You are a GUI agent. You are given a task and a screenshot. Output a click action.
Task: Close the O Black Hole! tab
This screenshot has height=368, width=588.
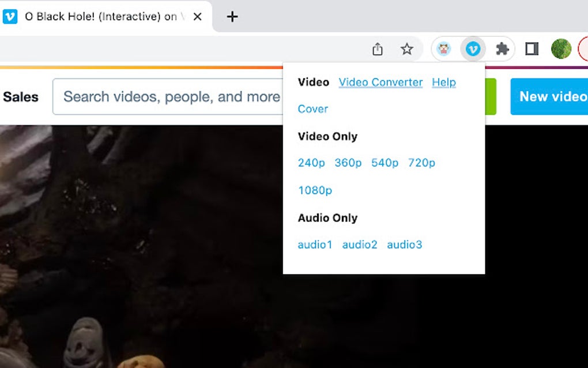tap(197, 17)
